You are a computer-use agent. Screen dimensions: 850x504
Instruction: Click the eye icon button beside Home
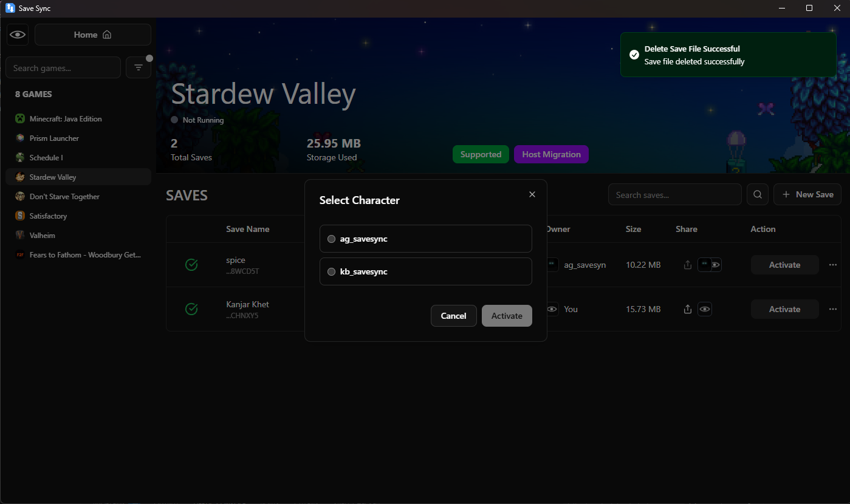point(18,35)
